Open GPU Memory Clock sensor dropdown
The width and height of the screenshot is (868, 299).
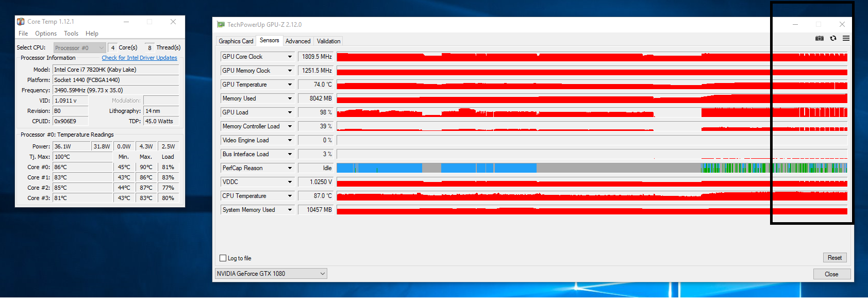(x=290, y=71)
